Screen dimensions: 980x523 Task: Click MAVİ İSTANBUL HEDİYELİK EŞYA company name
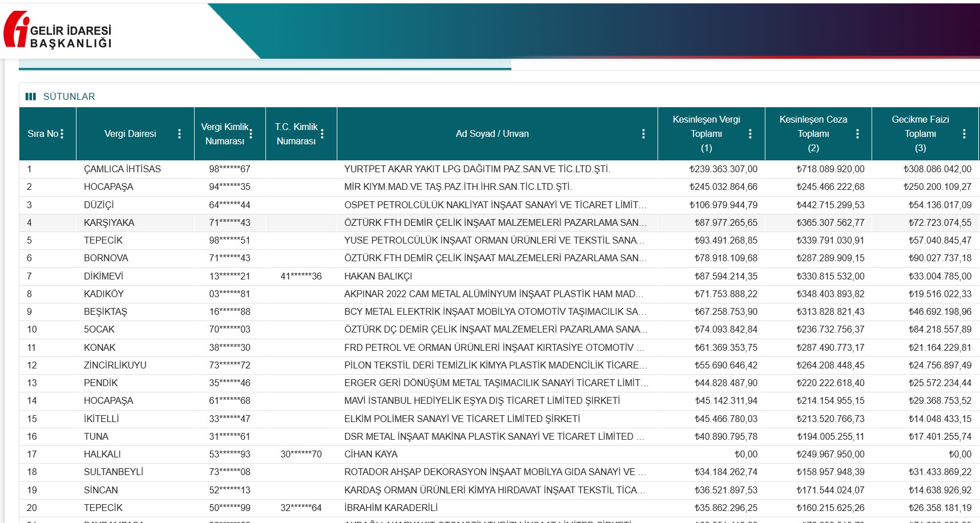[482, 400]
